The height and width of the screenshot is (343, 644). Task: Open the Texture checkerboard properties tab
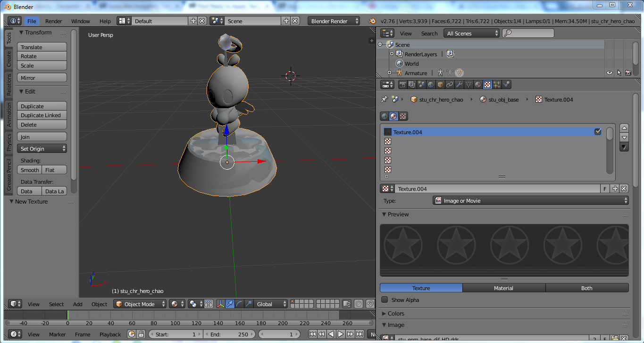(x=487, y=85)
